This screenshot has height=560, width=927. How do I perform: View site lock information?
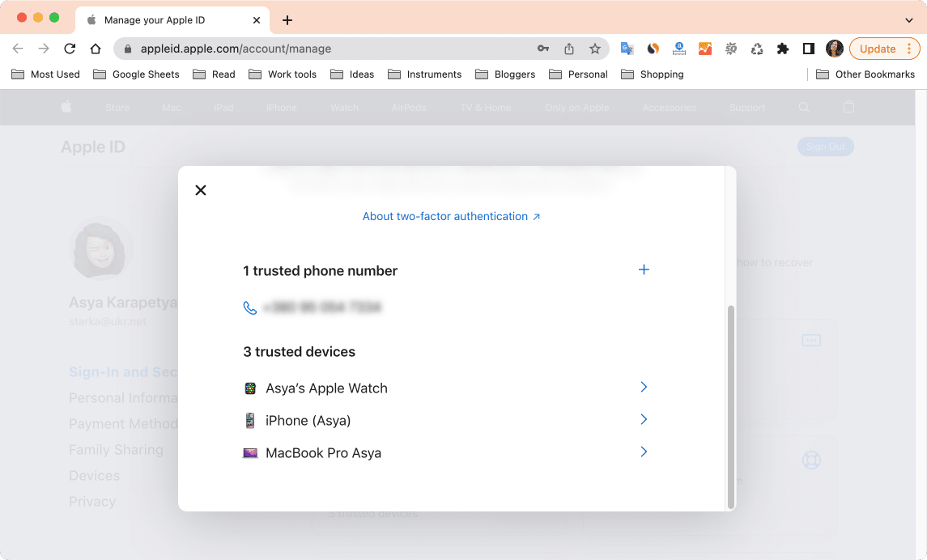(x=127, y=49)
